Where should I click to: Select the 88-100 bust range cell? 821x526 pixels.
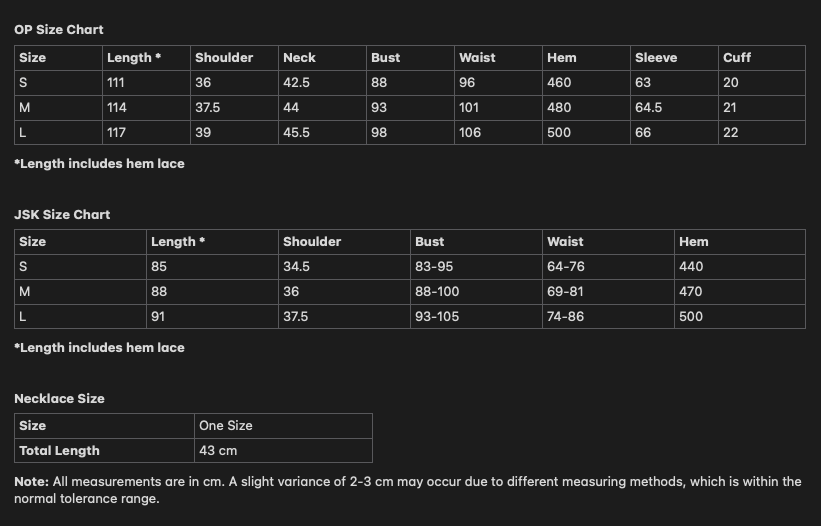(437, 292)
